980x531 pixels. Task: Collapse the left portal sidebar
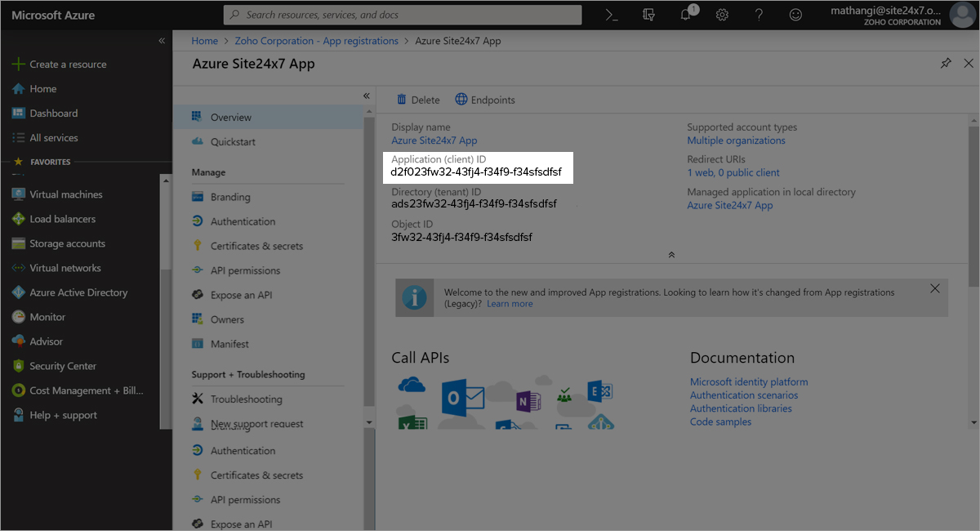click(x=162, y=40)
